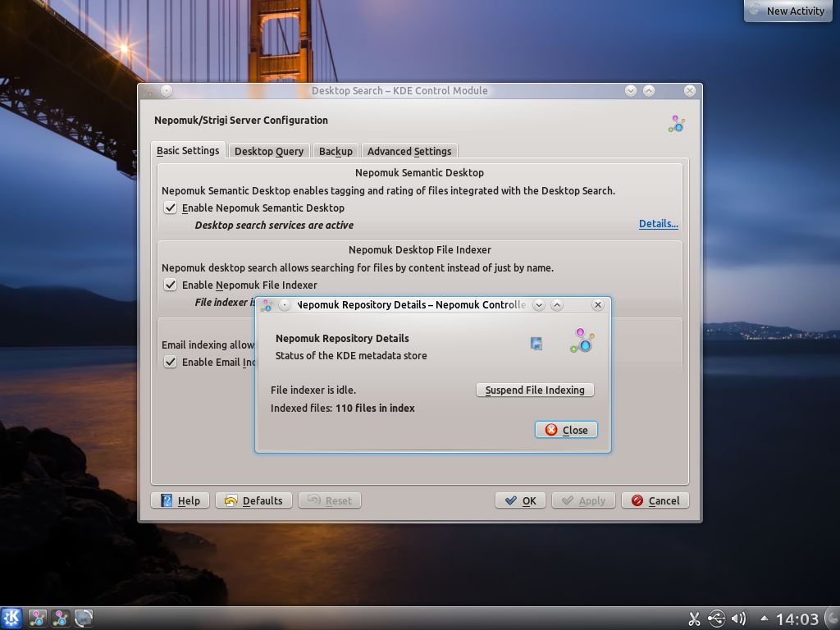Toggle pin button on Desktop Search title bar

[x=167, y=91]
